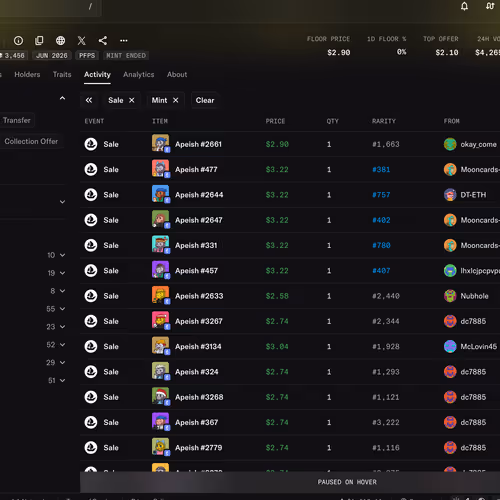Click rarity rank #780
500x500 pixels.
tap(381, 246)
